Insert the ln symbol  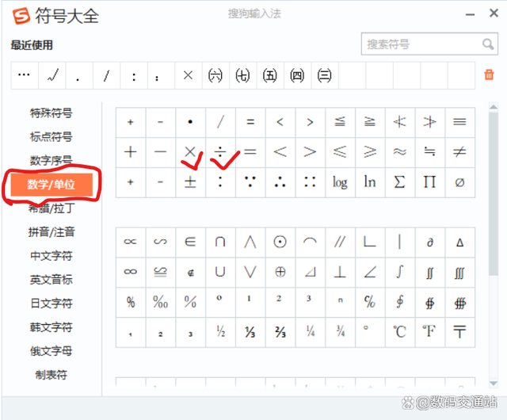(x=370, y=181)
